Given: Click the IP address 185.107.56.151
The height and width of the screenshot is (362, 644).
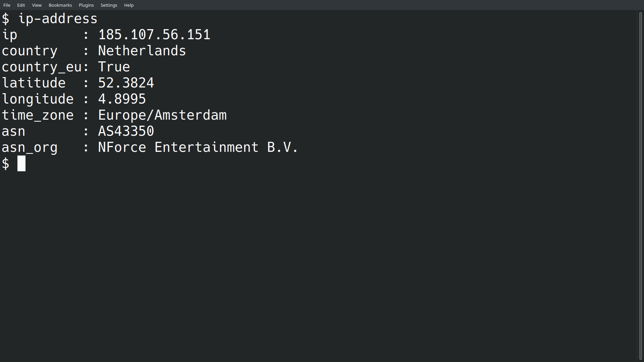Looking at the screenshot, I should pos(154,35).
